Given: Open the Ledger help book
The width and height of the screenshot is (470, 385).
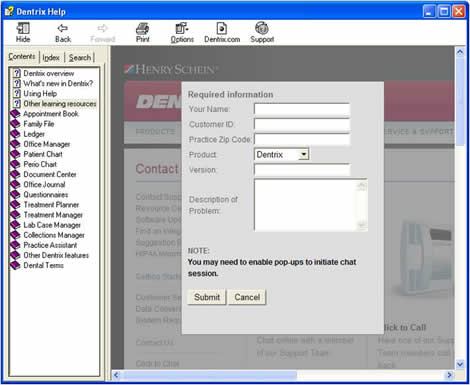Looking at the screenshot, I should [x=34, y=134].
